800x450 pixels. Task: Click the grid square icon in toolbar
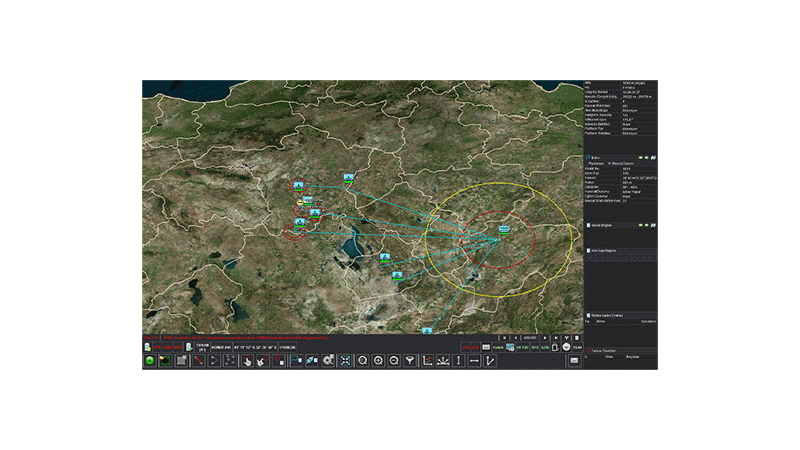click(x=181, y=361)
